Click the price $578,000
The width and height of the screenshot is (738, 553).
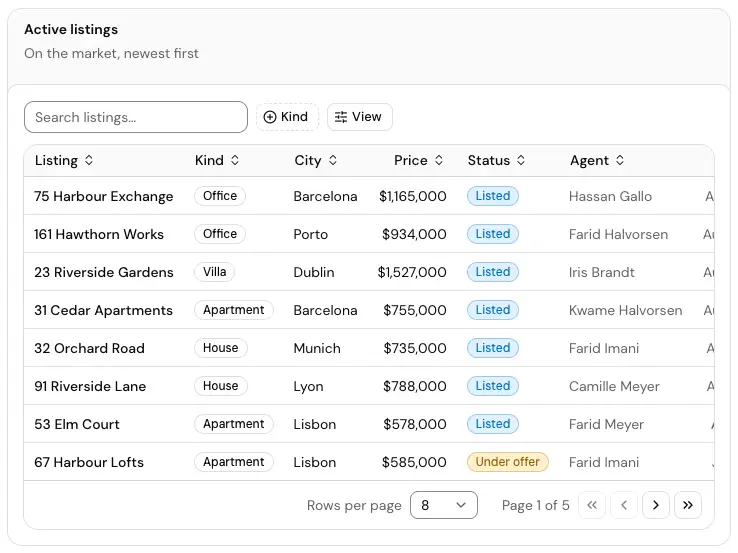[x=415, y=424]
